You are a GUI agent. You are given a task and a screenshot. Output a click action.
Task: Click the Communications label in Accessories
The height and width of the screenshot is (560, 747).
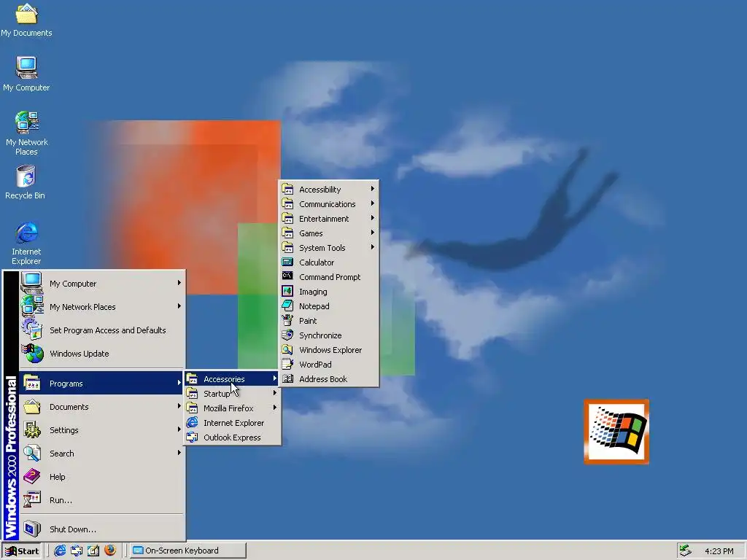pyautogui.click(x=328, y=204)
